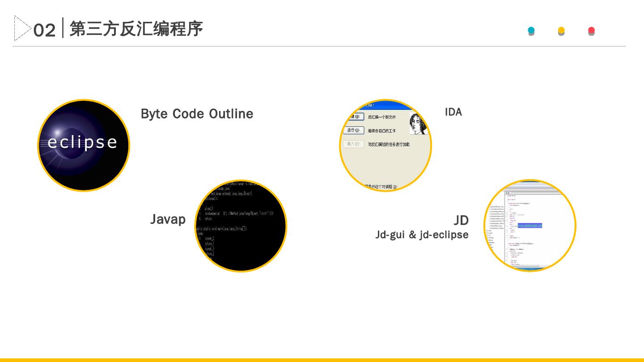Click the yellow dot in header
Viewport: 644px width, 362px height.
(561, 31)
